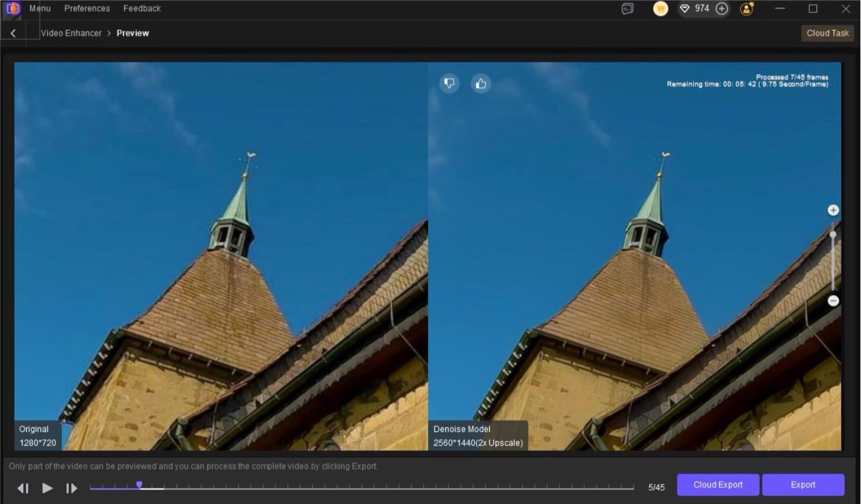Click plus icon to add more credits

[x=722, y=8]
